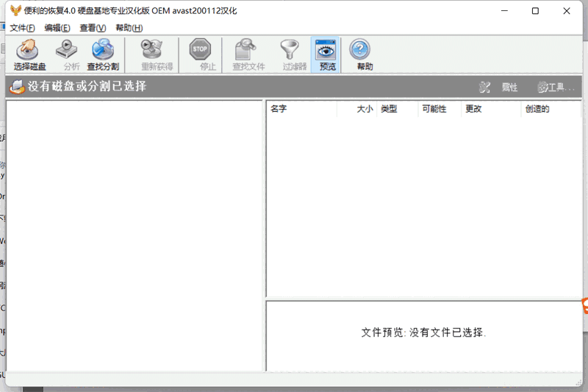Open the 帮助(H) menu
588x392 pixels.
coord(129,28)
